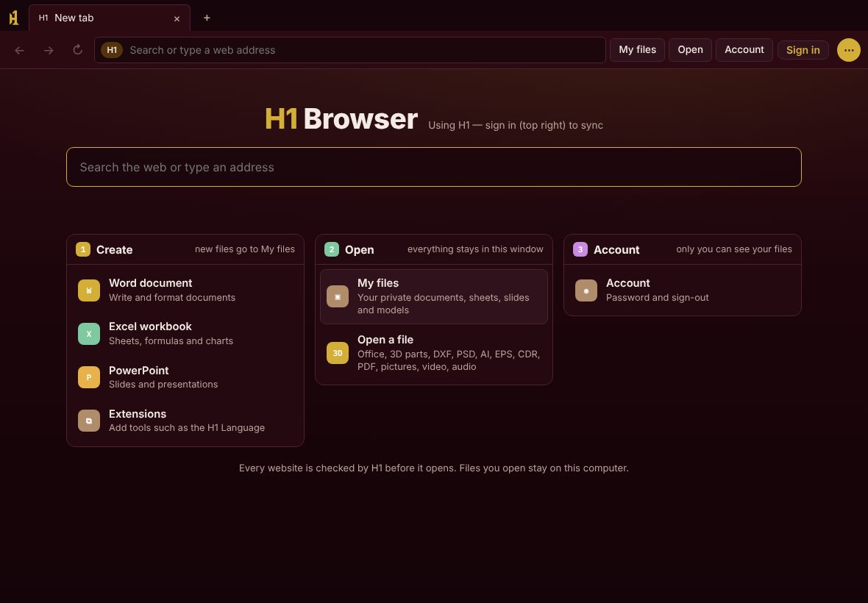Open My files from the toolbar
The image size is (868, 603).
tap(637, 50)
